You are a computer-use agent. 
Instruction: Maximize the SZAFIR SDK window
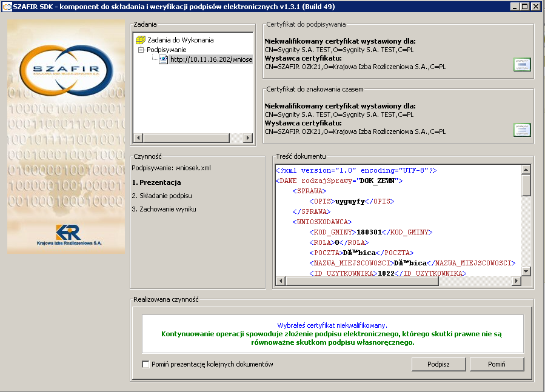tap(525, 7)
